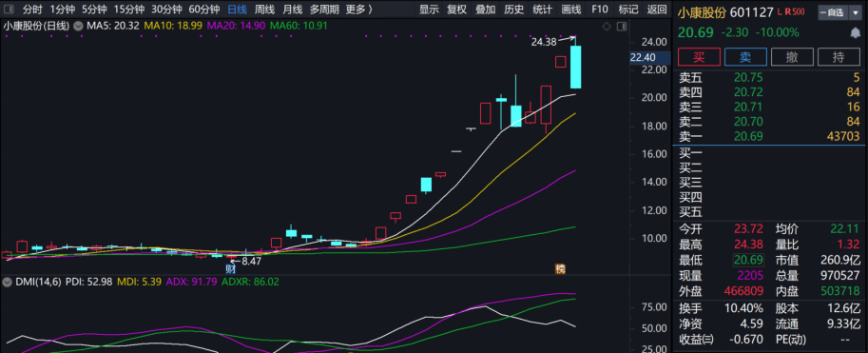Open the 复权 adjustment menu
Viewport: 868px width, 353px height.
(x=457, y=10)
